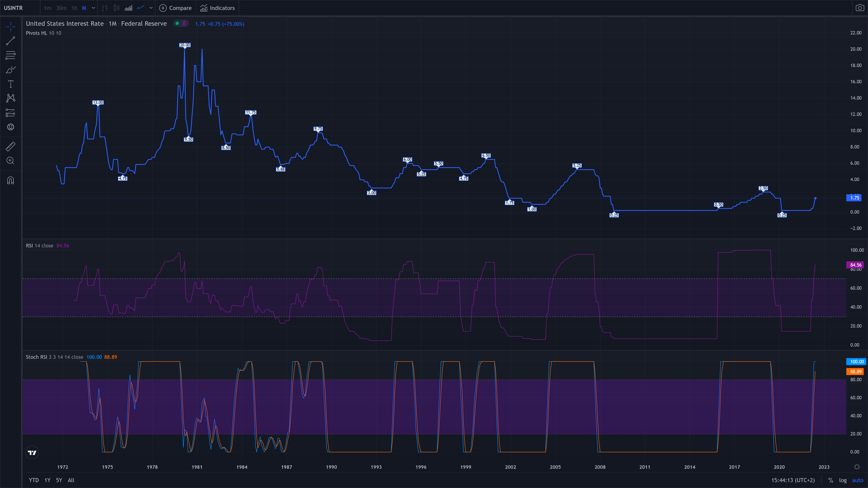Activate the zoom in tool
This screenshot has height=488, width=868.
(10, 161)
